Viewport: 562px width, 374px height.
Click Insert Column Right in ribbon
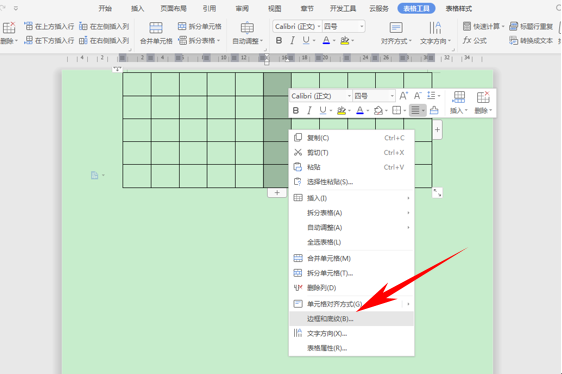pyautogui.click(x=104, y=41)
